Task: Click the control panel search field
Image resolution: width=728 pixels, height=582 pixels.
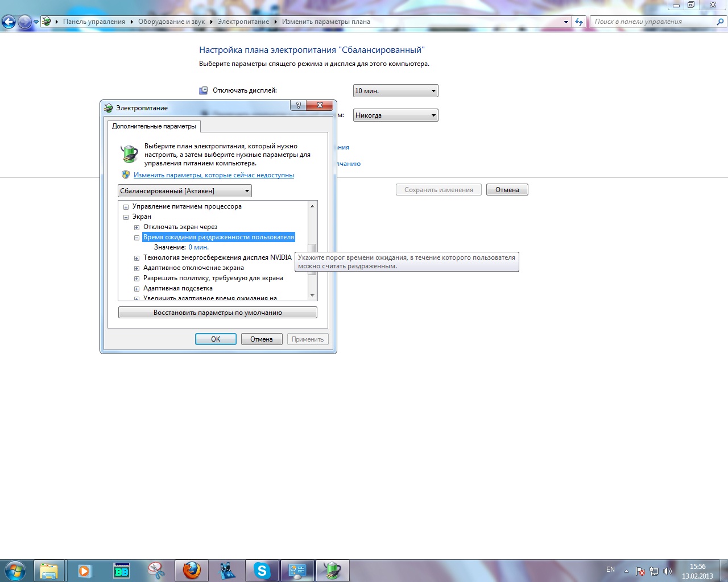Action: (654, 22)
